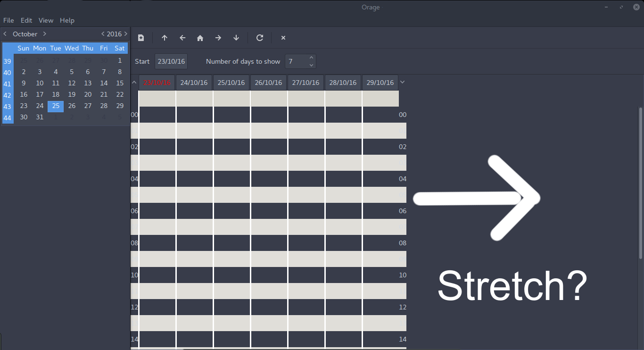Close day view with X icon
Screen dimensions: 644x350
pos(283,38)
